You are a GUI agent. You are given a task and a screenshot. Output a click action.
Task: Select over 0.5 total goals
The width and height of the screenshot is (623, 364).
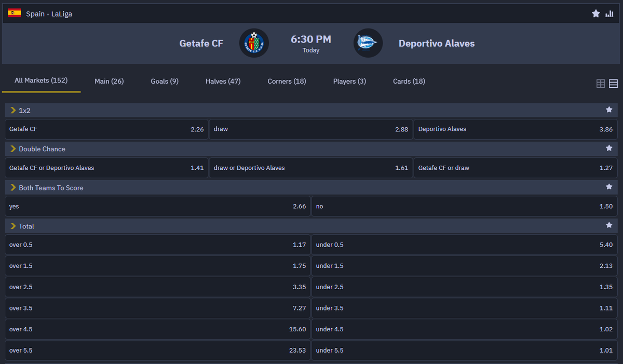pyautogui.click(x=157, y=245)
